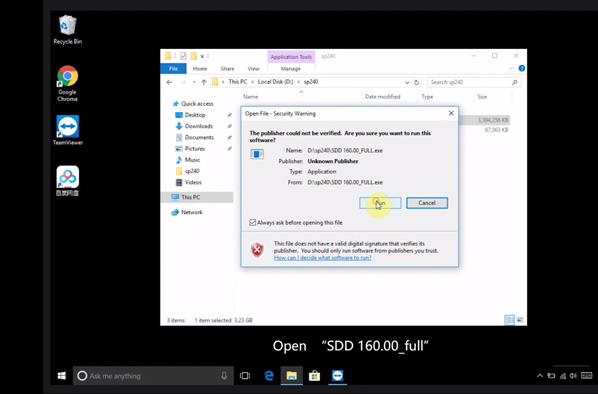Switch to the View ribbon tab
598x394 pixels.
(254, 69)
